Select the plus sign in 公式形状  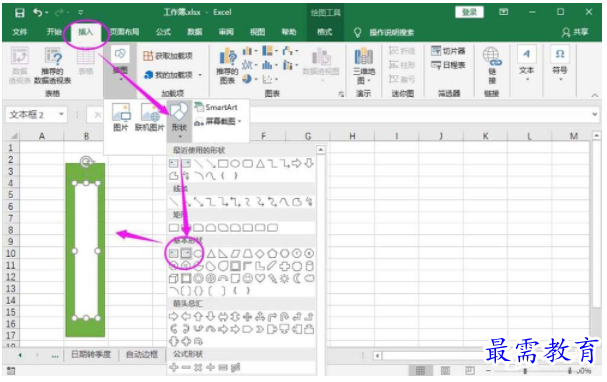(x=173, y=367)
